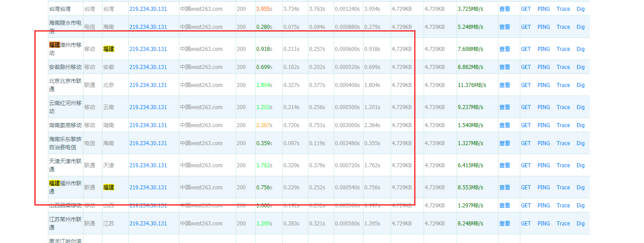This screenshot has width=644, height=243.
Task: Click GET in 江苏常州市联通 row
Action: pyautogui.click(x=526, y=224)
